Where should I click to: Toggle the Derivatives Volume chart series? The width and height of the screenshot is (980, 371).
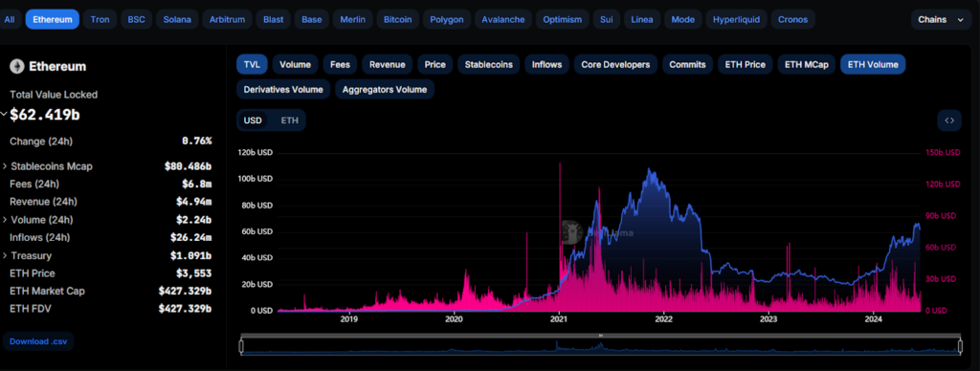click(283, 89)
